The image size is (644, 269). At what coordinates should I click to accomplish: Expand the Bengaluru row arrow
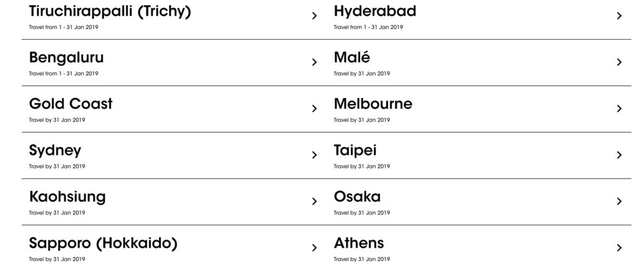click(314, 62)
